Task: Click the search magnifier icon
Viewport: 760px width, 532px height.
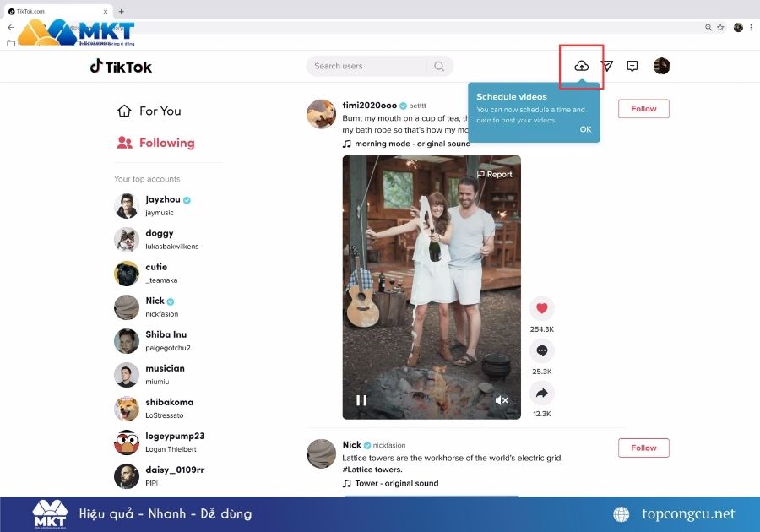Action: pos(439,66)
